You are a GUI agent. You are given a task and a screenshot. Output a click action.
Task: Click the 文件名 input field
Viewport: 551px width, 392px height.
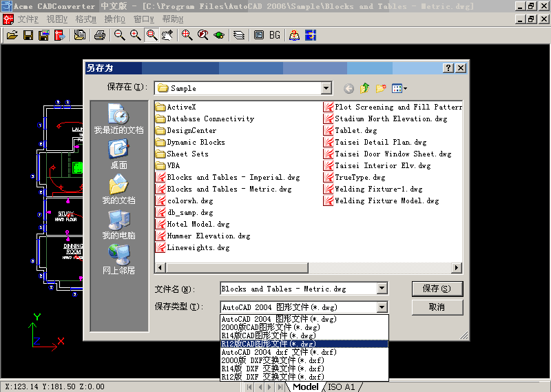click(x=299, y=289)
